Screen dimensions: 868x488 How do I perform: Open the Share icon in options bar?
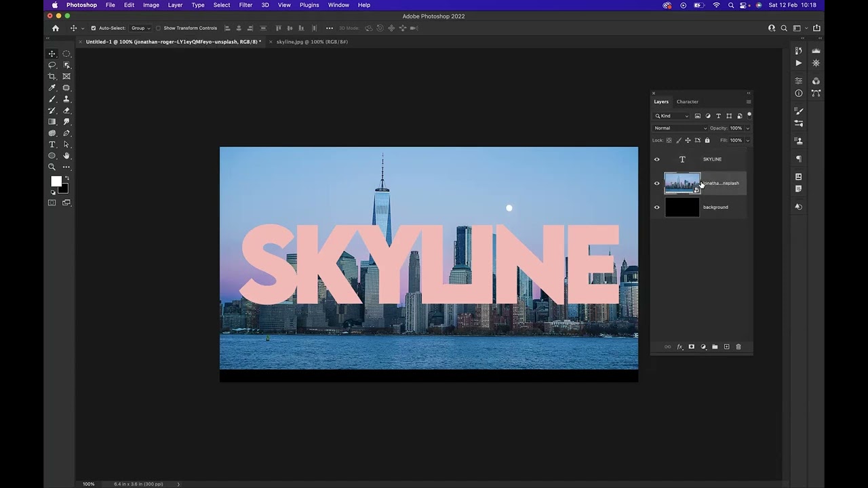(816, 28)
